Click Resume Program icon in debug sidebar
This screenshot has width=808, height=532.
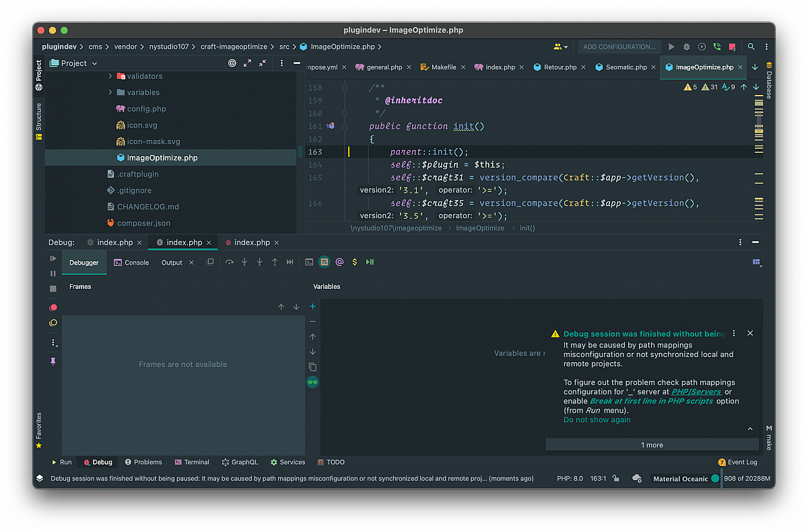click(53, 259)
